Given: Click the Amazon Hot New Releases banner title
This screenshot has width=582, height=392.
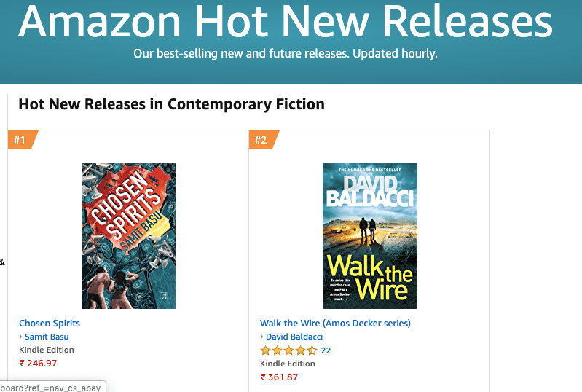Looking at the screenshot, I should point(285,22).
